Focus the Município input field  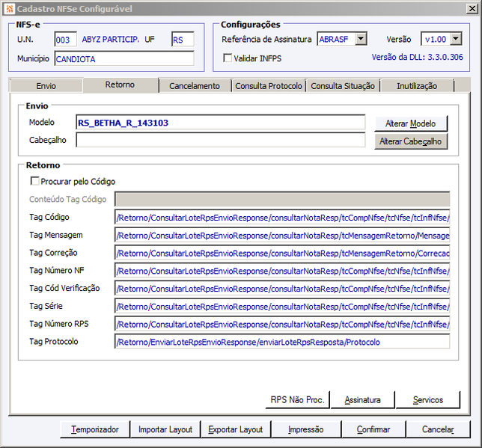tap(124, 58)
